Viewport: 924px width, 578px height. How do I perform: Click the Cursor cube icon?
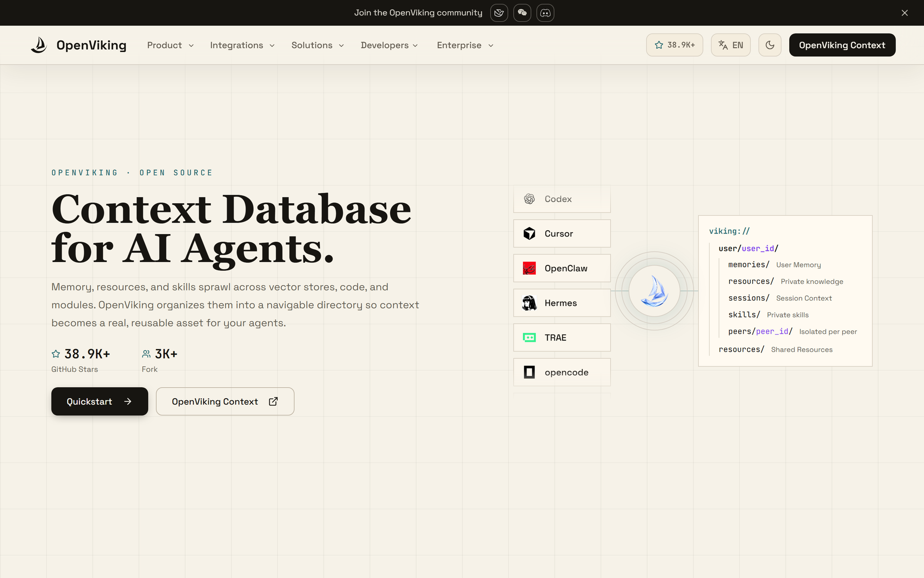(x=529, y=234)
